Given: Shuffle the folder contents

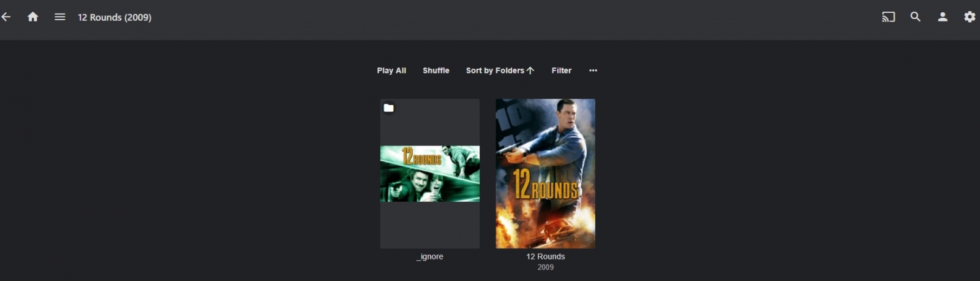Looking at the screenshot, I should pyautogui.click(x=436, y=71).
